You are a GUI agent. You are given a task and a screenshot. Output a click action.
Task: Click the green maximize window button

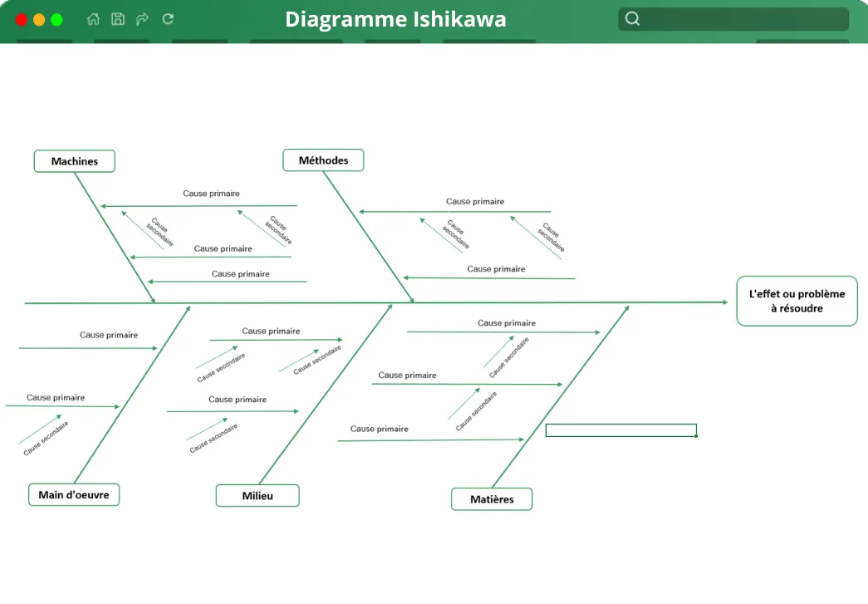56,20
